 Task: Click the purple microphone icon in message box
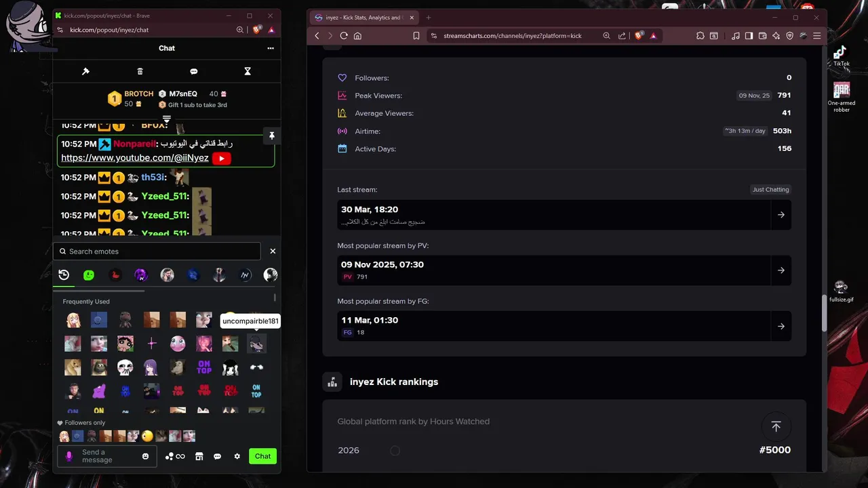point(68,456)
